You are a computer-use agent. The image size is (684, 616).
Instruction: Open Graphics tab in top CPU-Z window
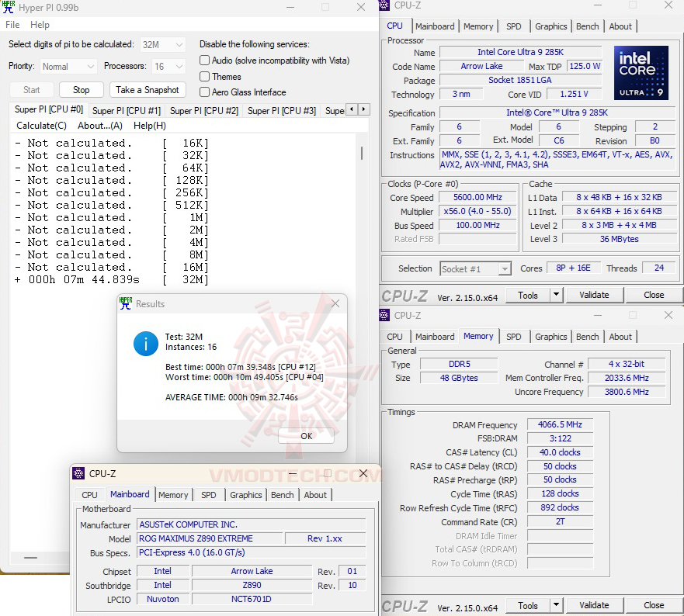point(551,26)
